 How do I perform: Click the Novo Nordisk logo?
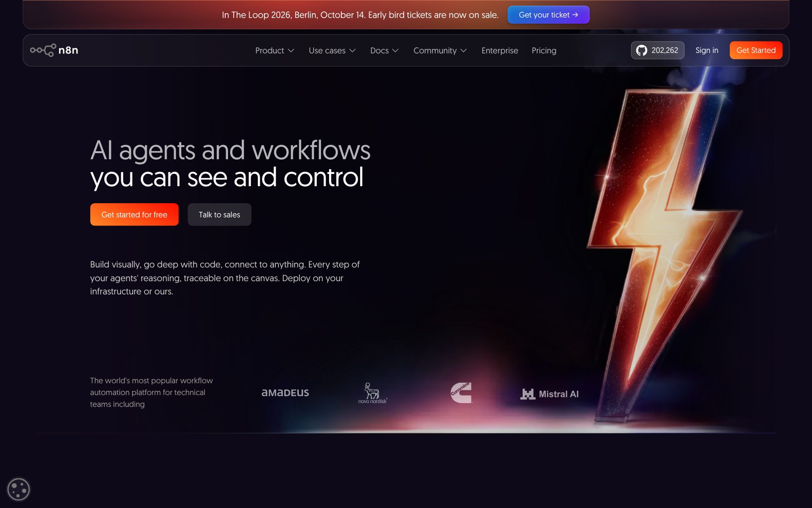(x=372, y=393)
